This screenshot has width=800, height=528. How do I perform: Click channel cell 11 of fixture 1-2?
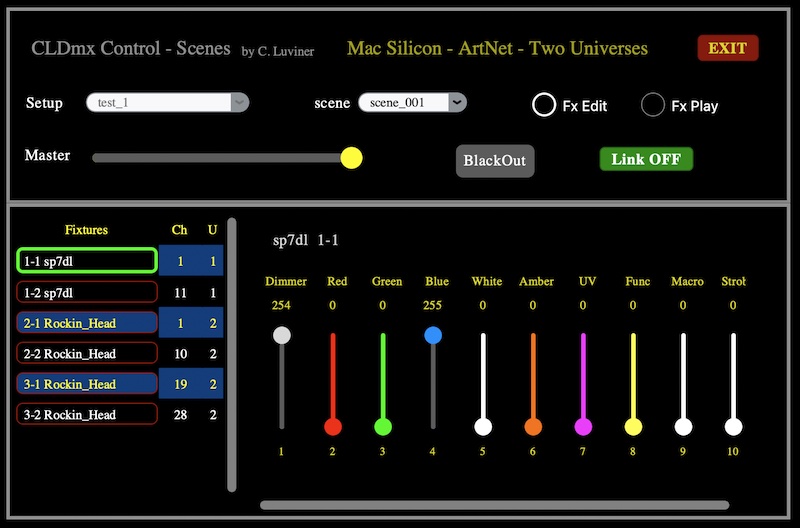pos(181,293)
